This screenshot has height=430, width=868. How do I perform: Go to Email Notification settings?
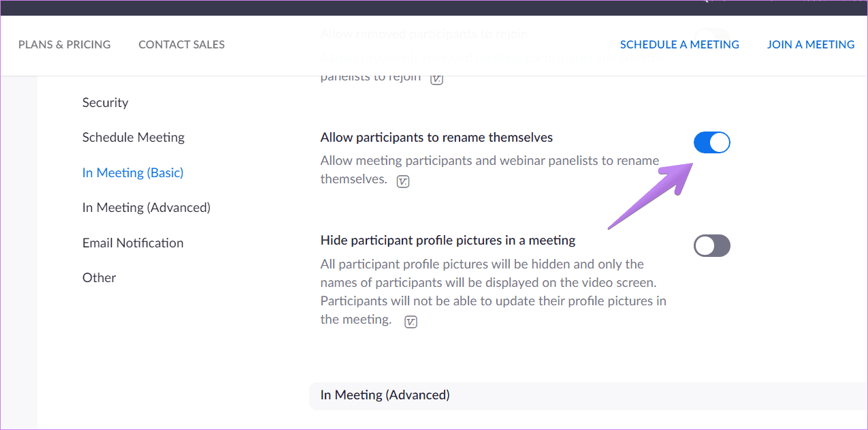[133, 243]
